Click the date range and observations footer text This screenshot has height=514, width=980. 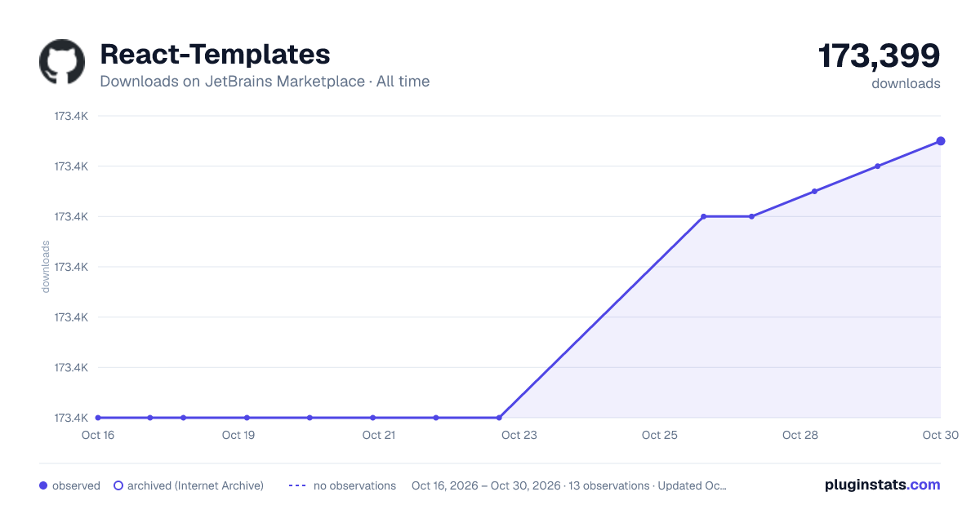[569, 485]
